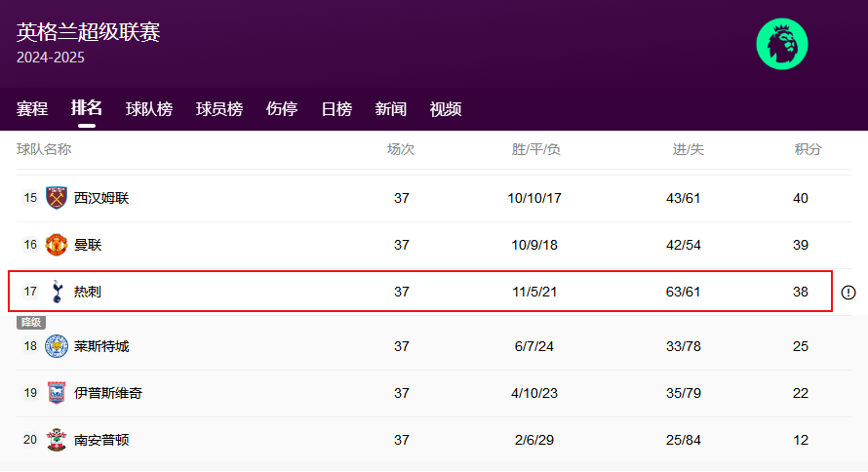Click the 积分 column header
The image size is (868, 472).
809,149
